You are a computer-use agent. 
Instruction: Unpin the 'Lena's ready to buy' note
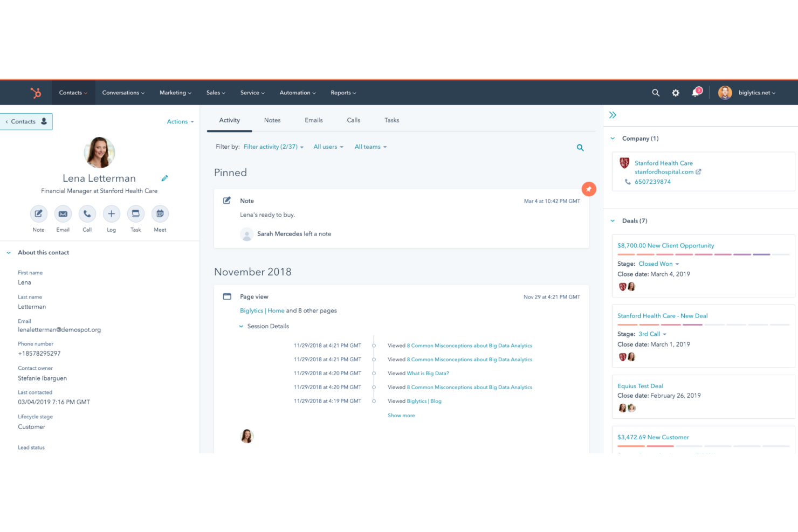click(x=589, y=189)
